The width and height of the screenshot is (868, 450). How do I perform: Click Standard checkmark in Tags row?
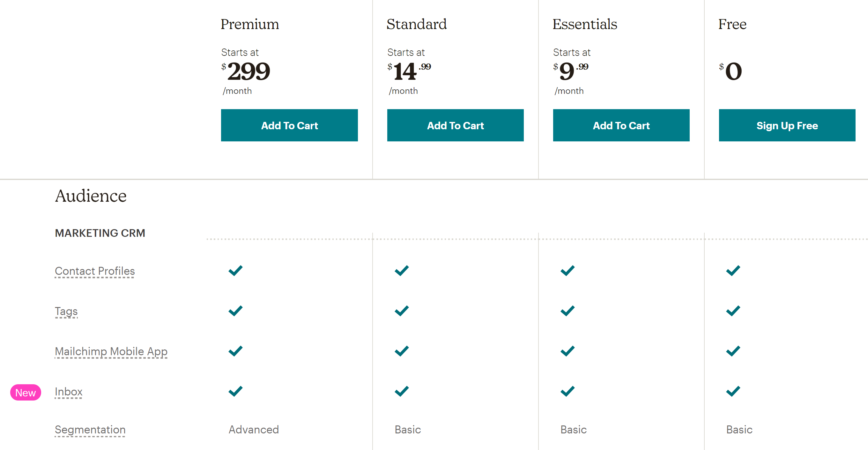[x=402, y=311]
